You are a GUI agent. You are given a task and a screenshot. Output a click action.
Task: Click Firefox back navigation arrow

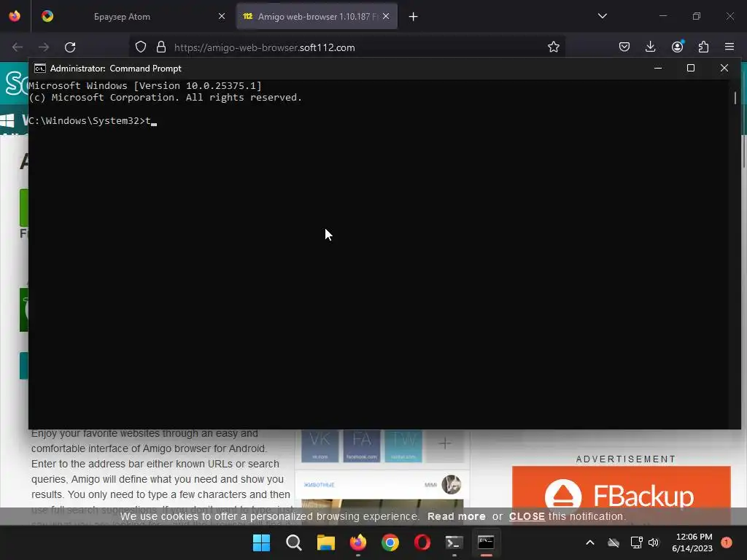click(18, 47)
